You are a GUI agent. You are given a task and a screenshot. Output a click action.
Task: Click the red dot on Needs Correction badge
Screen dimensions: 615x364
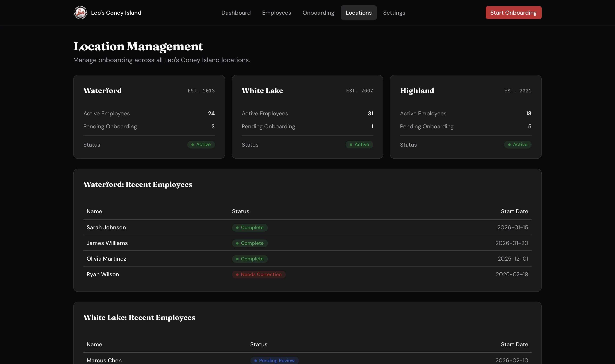click(x=237, y=274)
